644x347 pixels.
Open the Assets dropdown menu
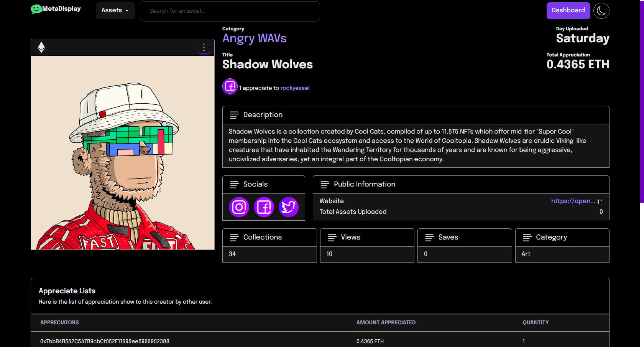[x=115, y=11]
